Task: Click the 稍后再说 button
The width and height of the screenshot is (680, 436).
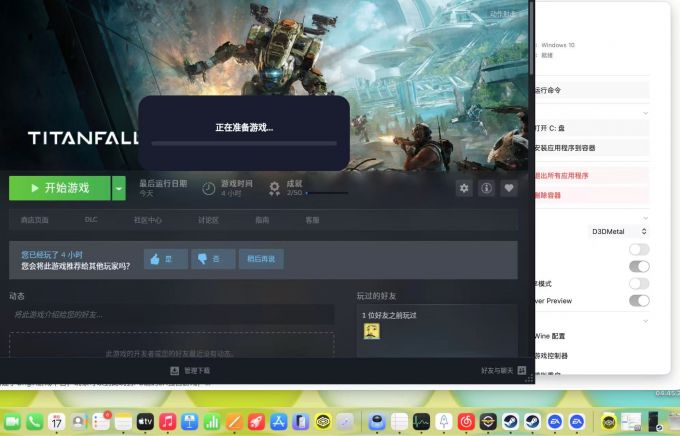Action: [261, 259]
